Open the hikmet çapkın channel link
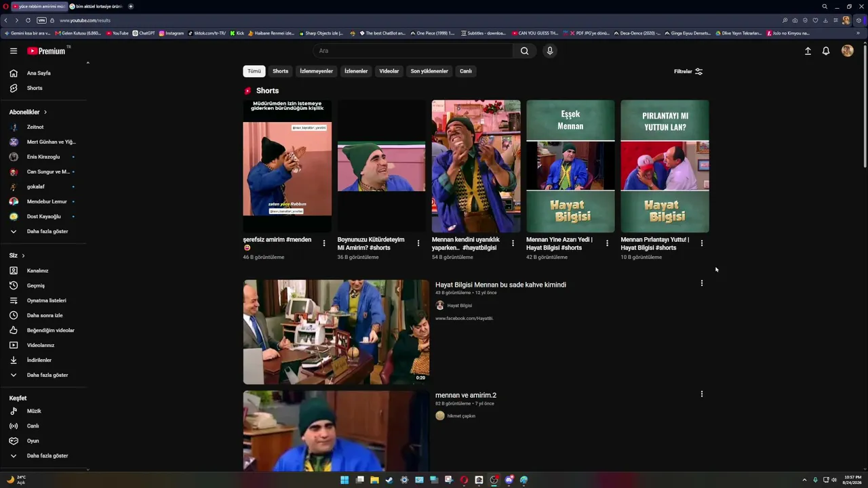The image size is (868, 488). (x=461, y=416)
